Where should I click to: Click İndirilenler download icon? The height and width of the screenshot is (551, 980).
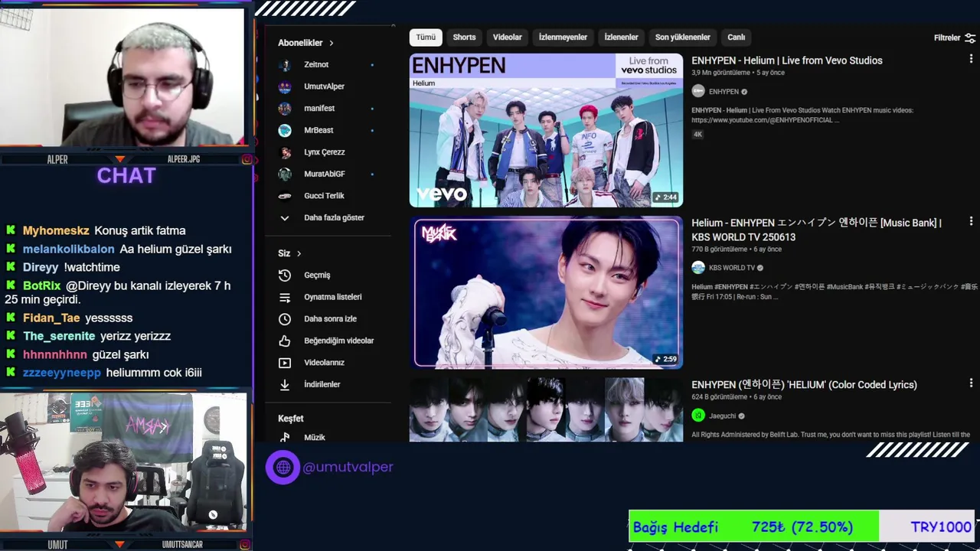coord(285,384)
